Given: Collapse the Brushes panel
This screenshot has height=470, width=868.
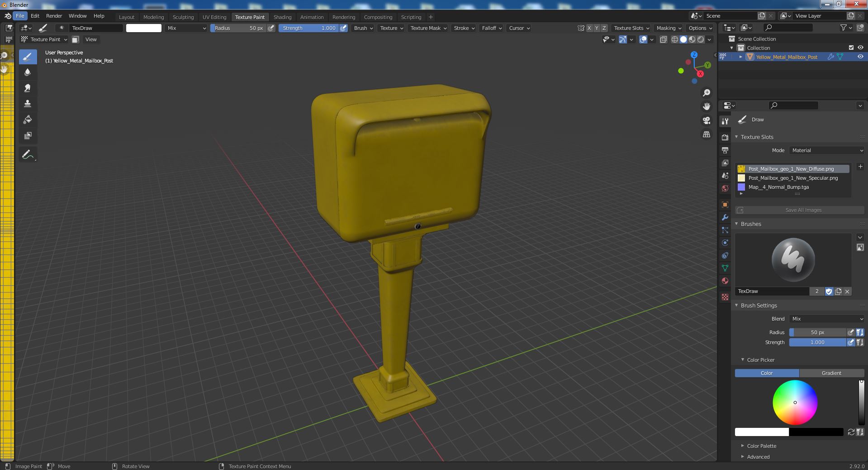Looking at the screenshot, I should 751,224.
